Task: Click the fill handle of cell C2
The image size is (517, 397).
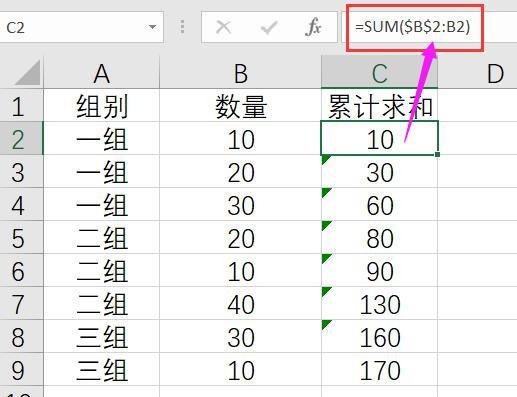Action: click(x=437, y=154)
